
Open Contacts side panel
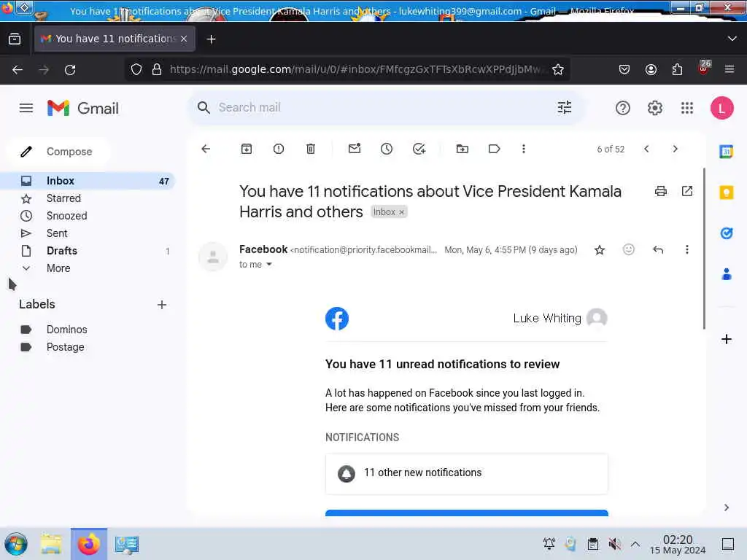[726, 274]
